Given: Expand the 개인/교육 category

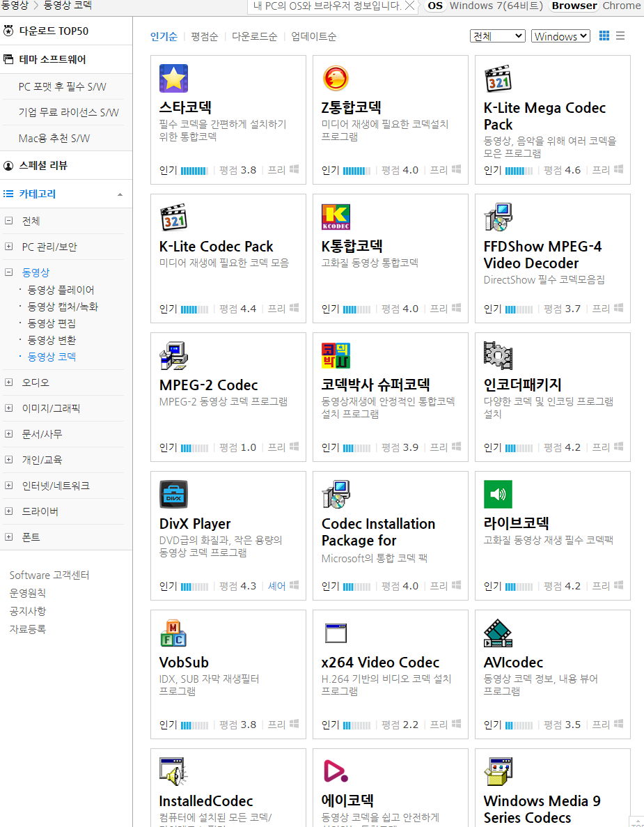Looking at the screenshot, I should (x=8, y=460).
